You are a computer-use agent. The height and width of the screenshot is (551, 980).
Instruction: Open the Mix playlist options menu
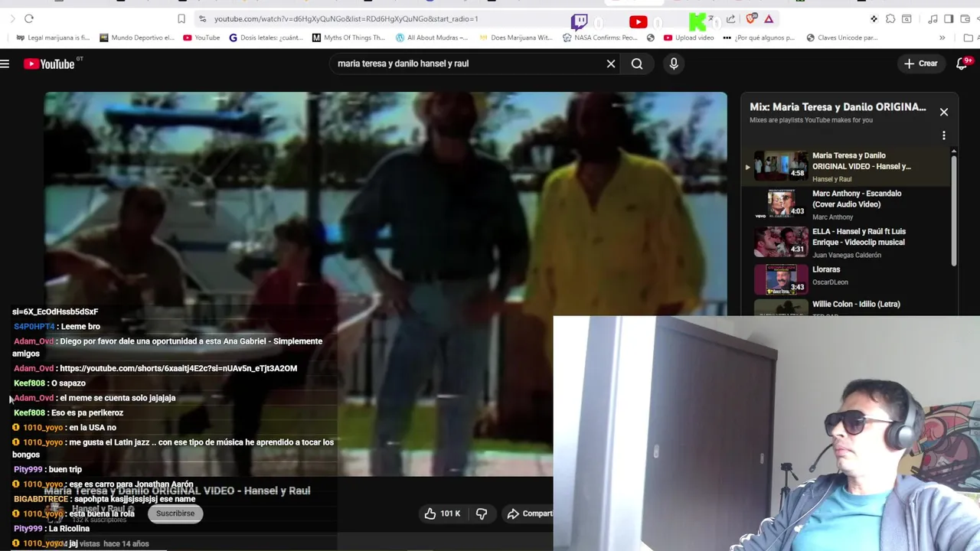tap(944, 135)
